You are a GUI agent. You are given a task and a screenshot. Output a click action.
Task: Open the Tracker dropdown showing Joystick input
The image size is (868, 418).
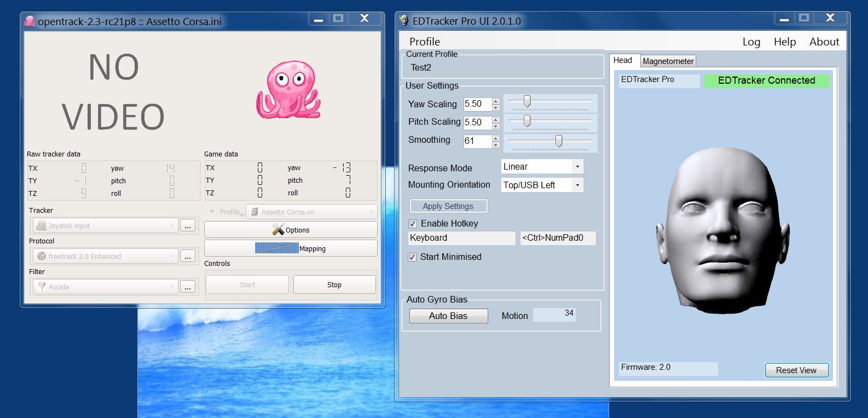(106, 225)
